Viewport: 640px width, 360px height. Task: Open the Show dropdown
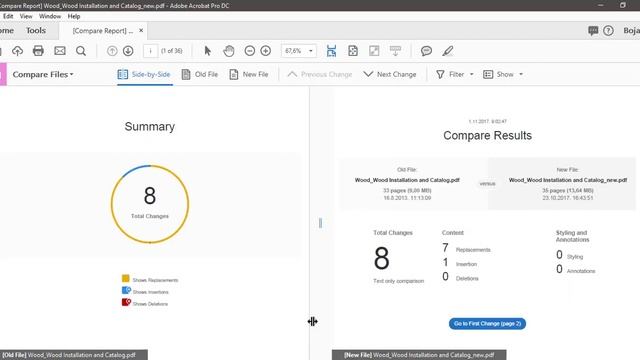[503, 74]
